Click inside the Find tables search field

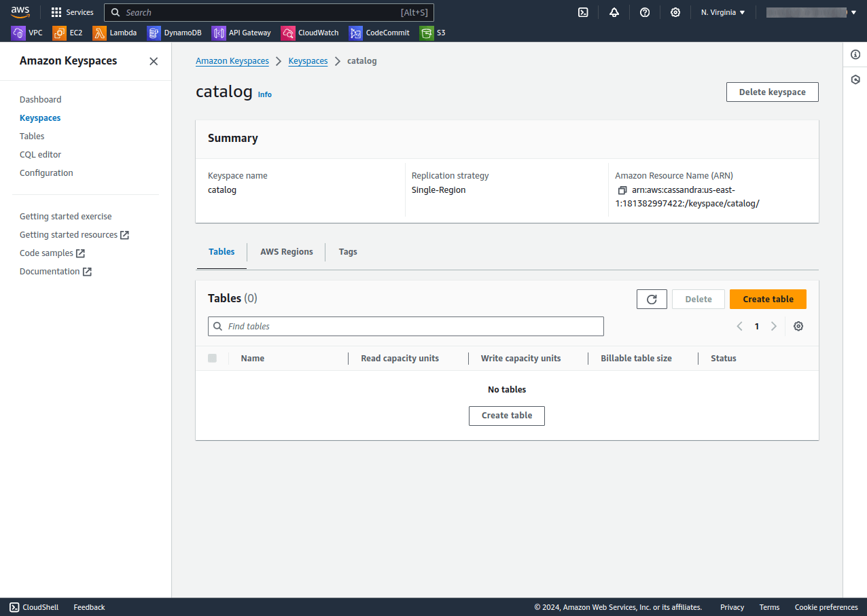[406, 326]
